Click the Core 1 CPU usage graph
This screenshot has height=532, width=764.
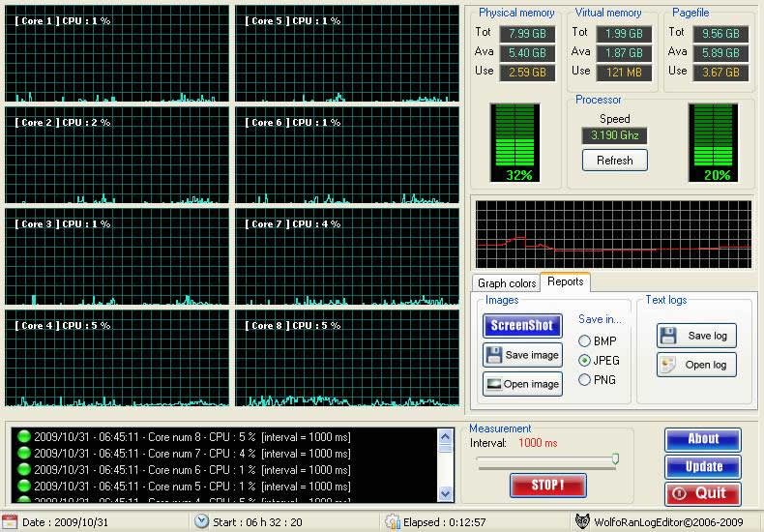point(117,53)
